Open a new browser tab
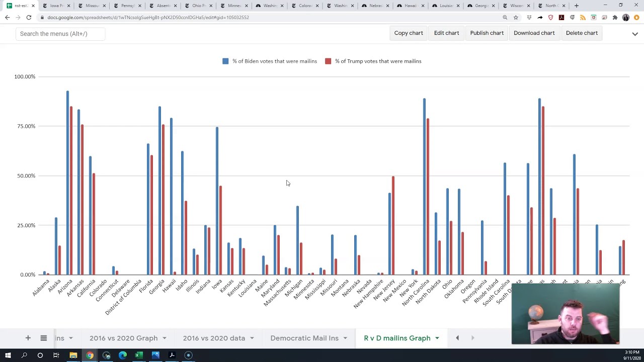Image resolution: width=644 pixels, height=362 pixels. (577, 6)
